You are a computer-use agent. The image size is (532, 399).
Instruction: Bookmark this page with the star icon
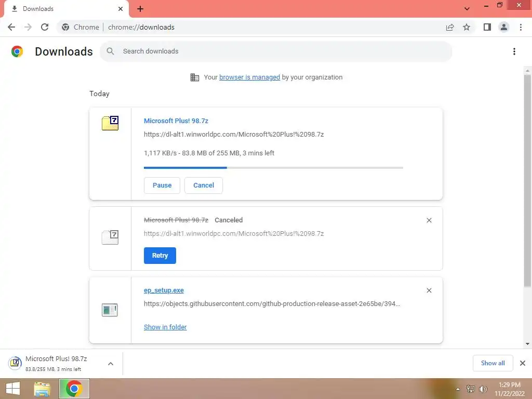pos(467,27)
